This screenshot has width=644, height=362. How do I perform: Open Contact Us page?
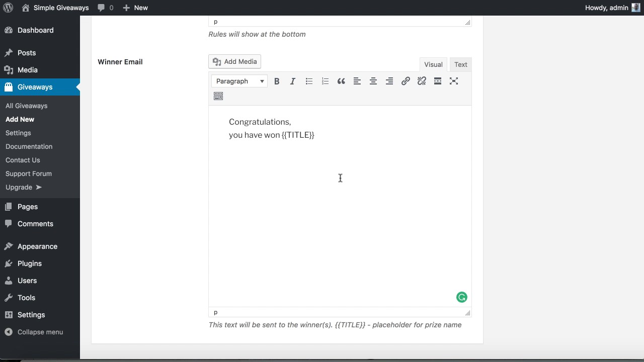23,160
